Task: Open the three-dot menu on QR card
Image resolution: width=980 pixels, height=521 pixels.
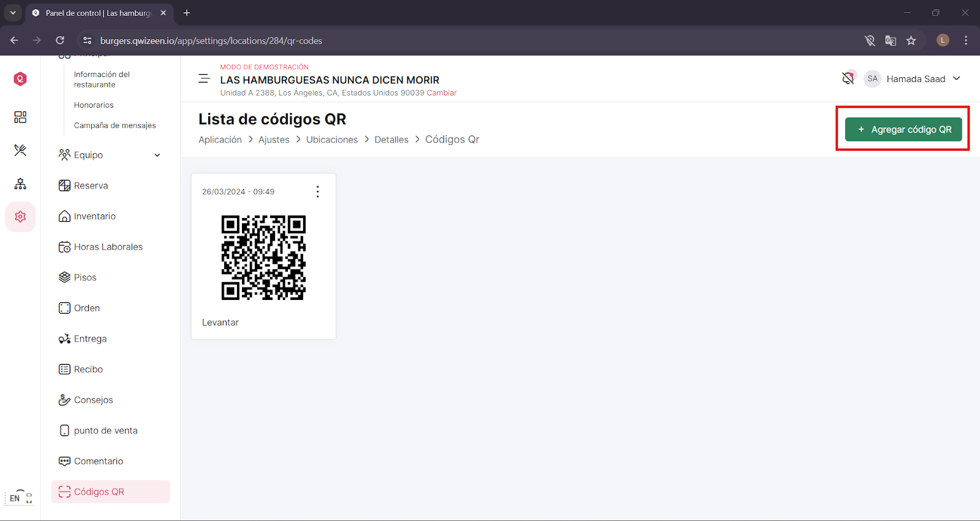Action: point(317,192)
